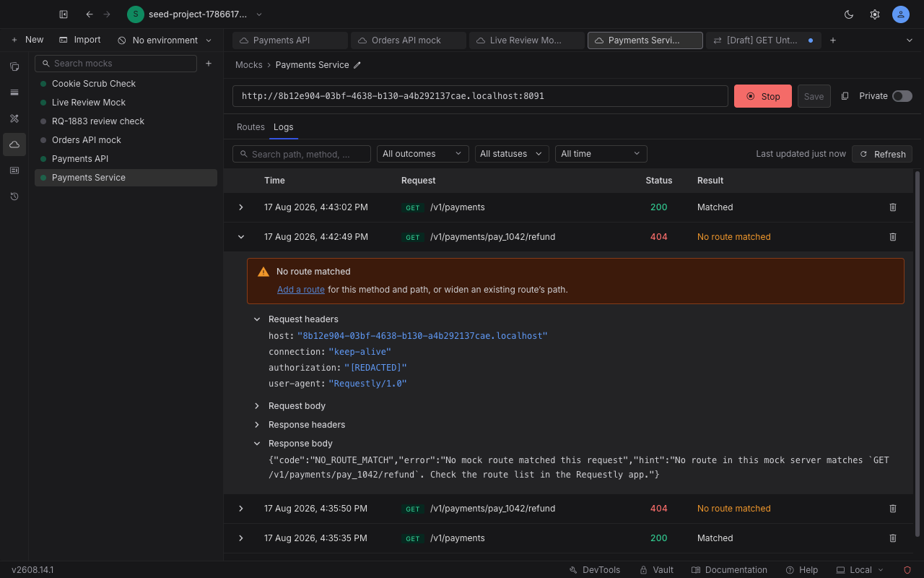Switch to the Draft GET Untitled tab
This screenshot has height=578, width=924.
point(764,40)
